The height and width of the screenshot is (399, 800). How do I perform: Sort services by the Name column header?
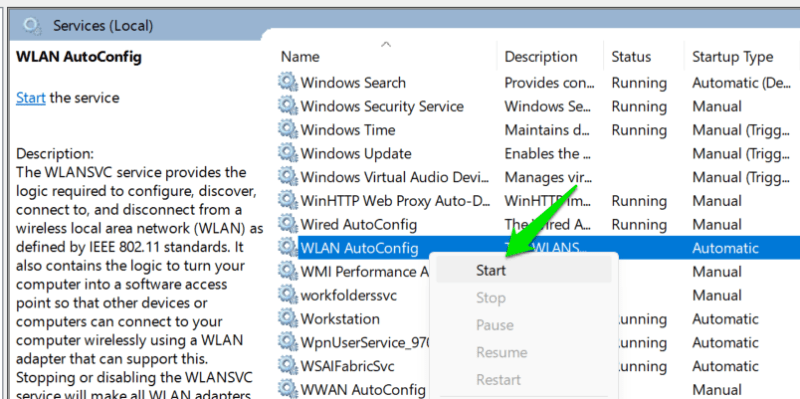tap(300, 57)
